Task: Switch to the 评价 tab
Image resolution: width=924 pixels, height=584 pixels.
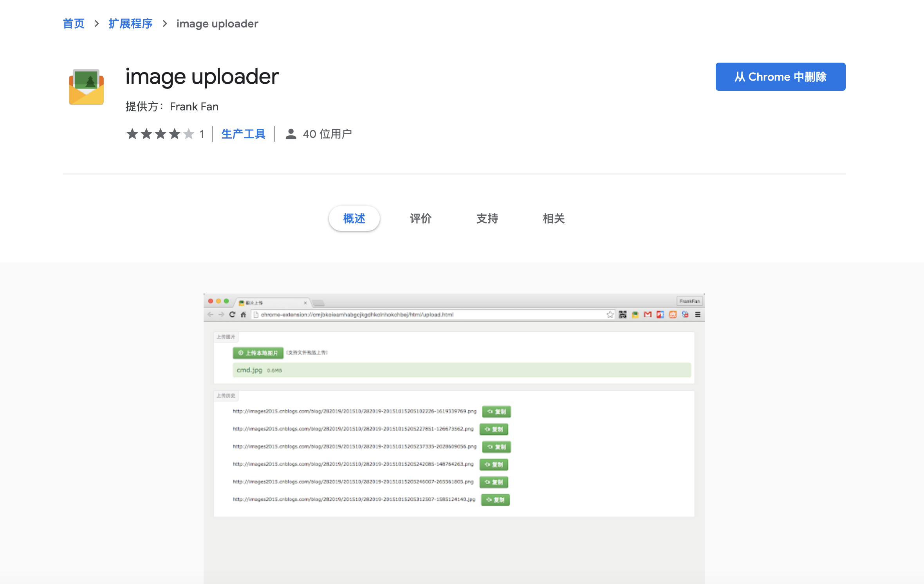Action: [x=420, y=218]
